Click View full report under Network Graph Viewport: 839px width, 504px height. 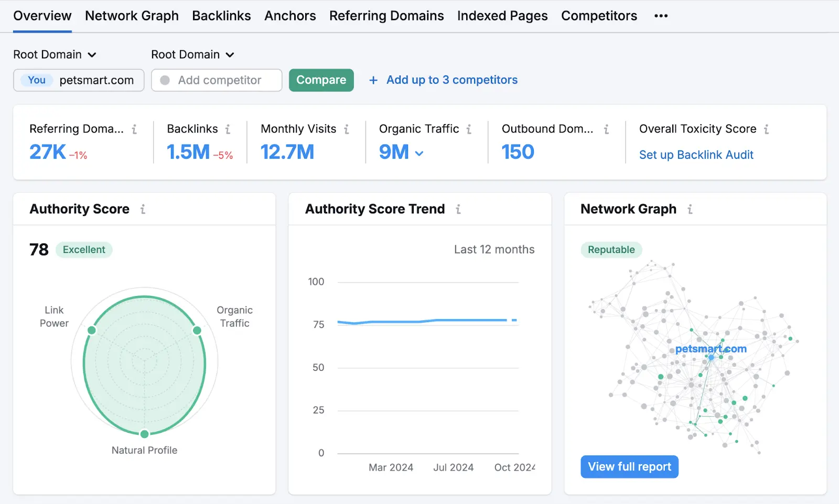pos(629,466)
